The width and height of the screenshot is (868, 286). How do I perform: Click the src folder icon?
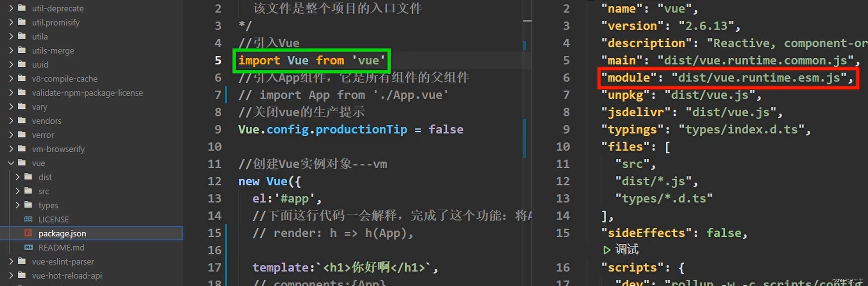point(29,191)
